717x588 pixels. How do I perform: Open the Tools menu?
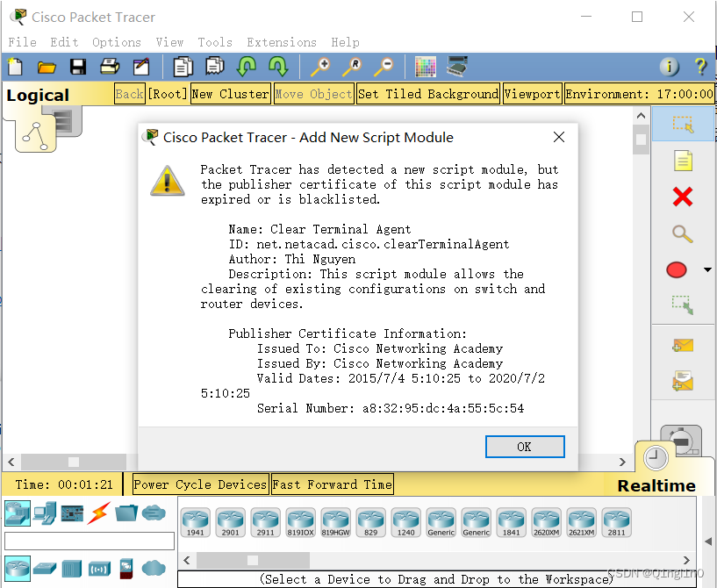pos(215,42)
